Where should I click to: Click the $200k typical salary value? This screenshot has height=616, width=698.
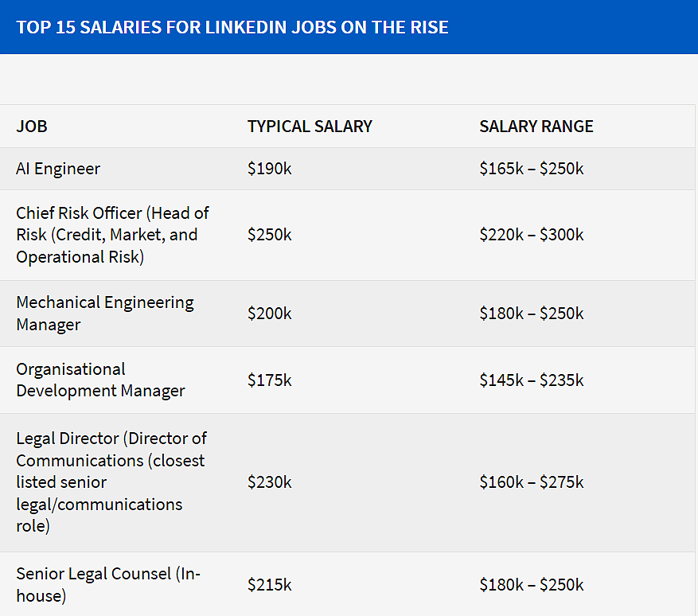[x=269, y=314]
